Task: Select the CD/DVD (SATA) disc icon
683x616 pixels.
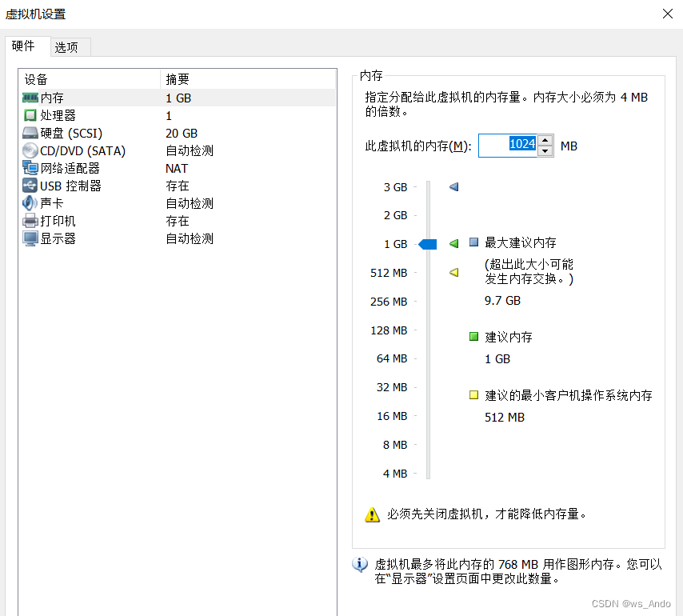Action: coord(30,150)
